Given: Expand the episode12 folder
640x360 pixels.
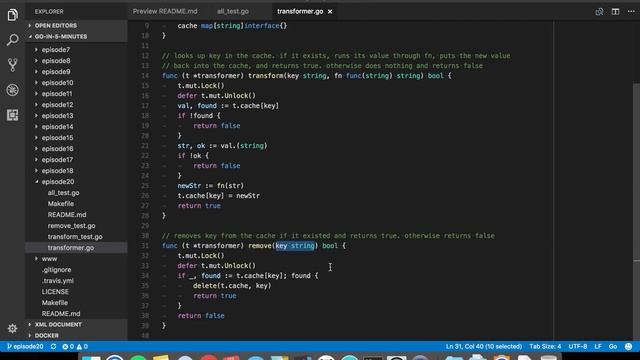Looking at the screenshot, I should tap(76, 104).
